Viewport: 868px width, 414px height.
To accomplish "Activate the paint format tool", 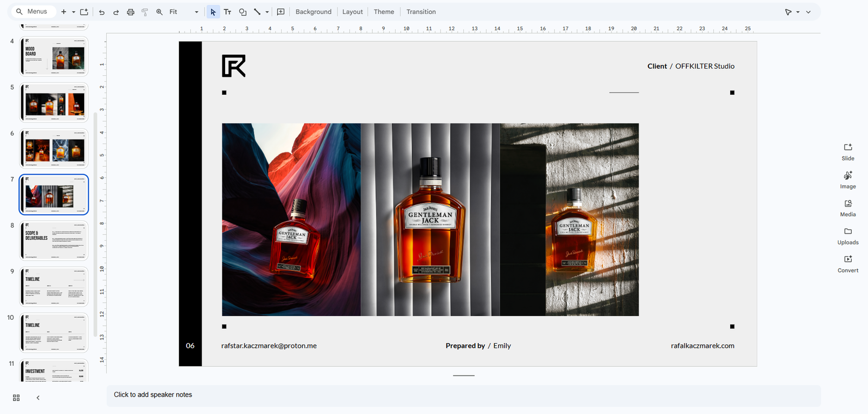I will coord(145,12).
